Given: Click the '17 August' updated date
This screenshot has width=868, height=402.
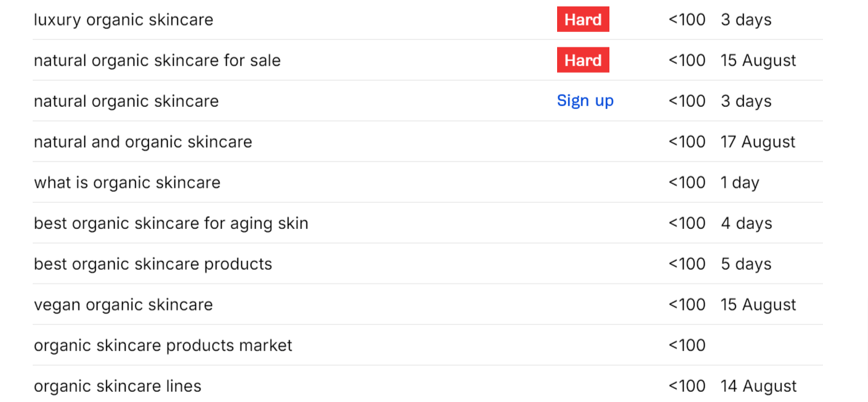Looking at the screenshot, I should [x=758, y=142].
